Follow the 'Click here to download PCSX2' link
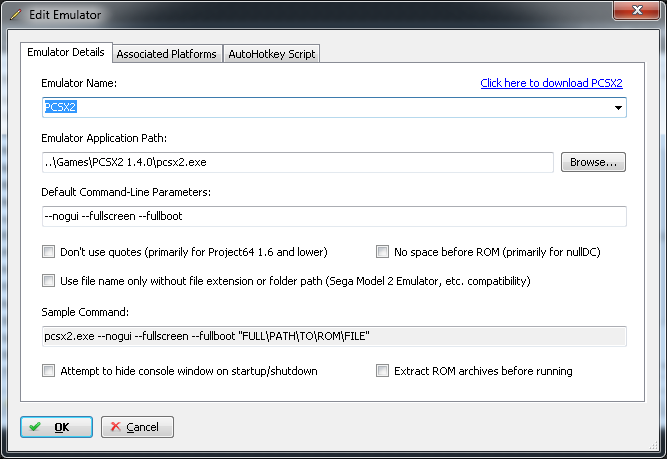The width and height of the screenshot is (667, 459). coord(551,83)
